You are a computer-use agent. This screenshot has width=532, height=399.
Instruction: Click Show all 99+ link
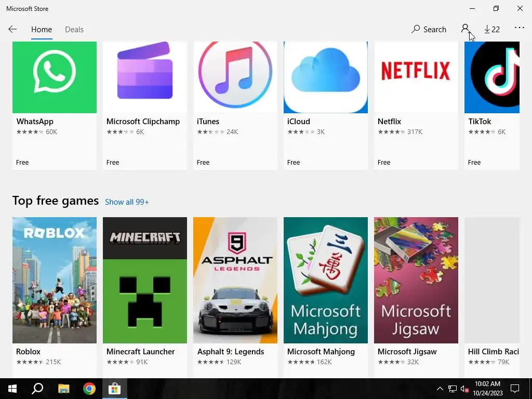[x=127, y=202]
